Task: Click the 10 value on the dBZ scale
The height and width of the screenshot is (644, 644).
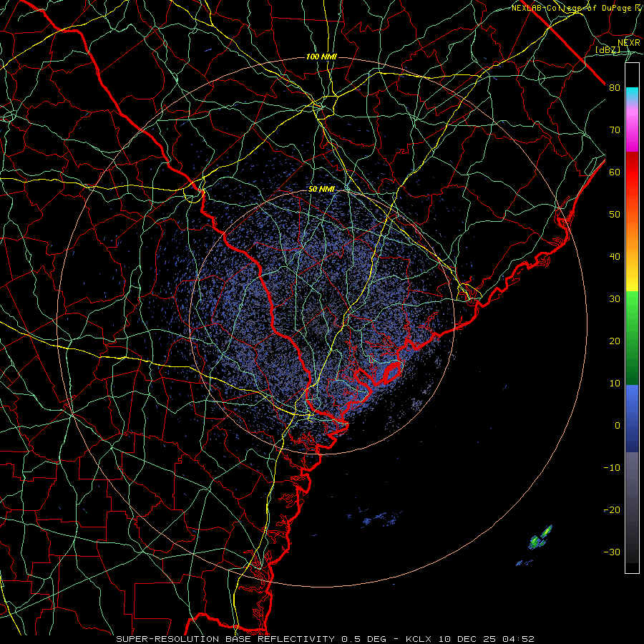Action: point(615,384)
